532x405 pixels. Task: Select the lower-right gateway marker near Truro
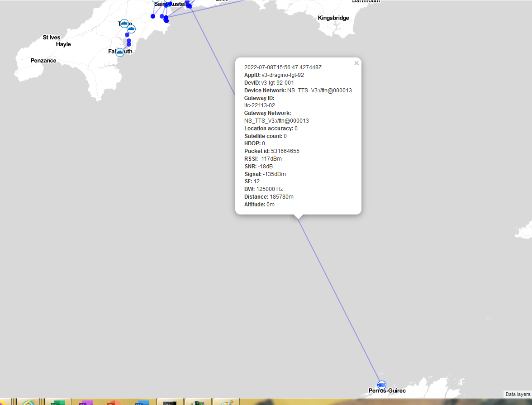[x=131, y=29]
